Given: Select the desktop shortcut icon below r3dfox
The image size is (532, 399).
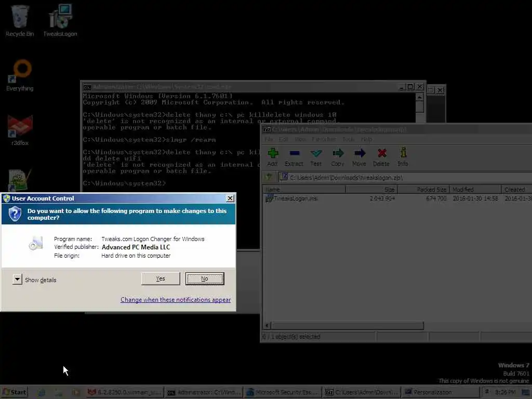Looking at the screenshot, I should pyautogui.click(x=19, y=180).
